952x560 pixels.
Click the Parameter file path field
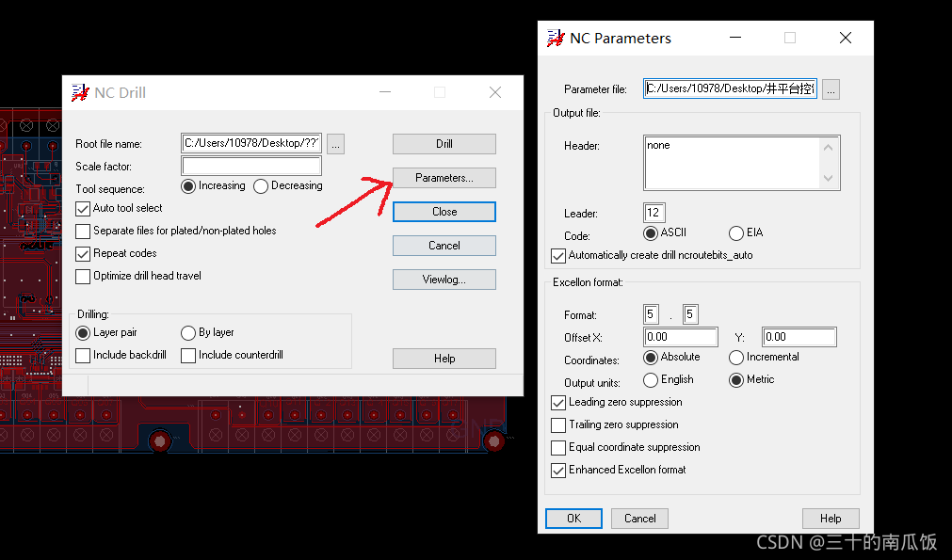click(731, 88)
